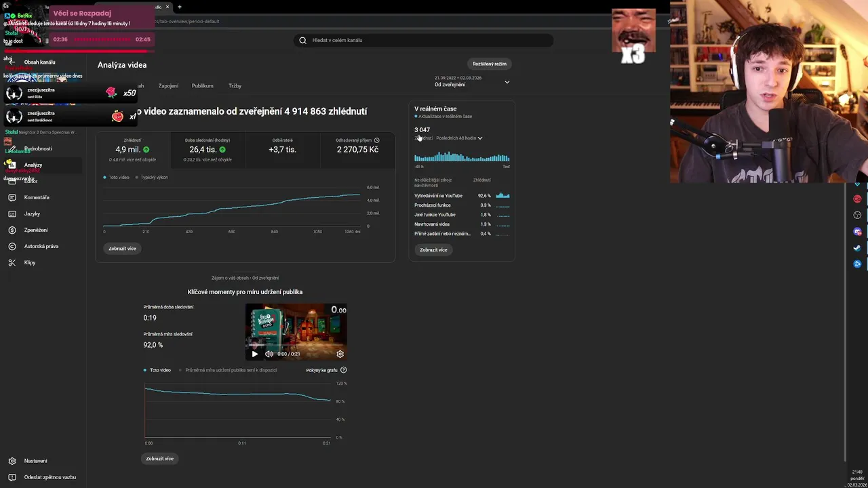Viewport: 868px width, 488px height.
Task: Open Jazyky in the sidebar menu
Action: coord(43,213)
